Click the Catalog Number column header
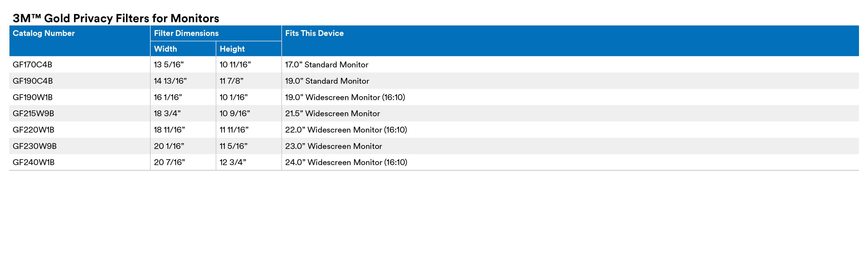This screenshot has width=868, height=269. [x=44, y=33]
